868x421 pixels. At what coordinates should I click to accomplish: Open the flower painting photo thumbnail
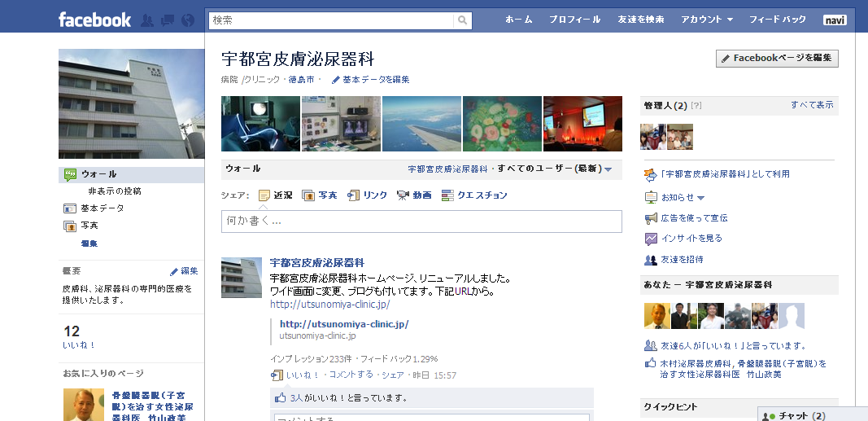502,124
